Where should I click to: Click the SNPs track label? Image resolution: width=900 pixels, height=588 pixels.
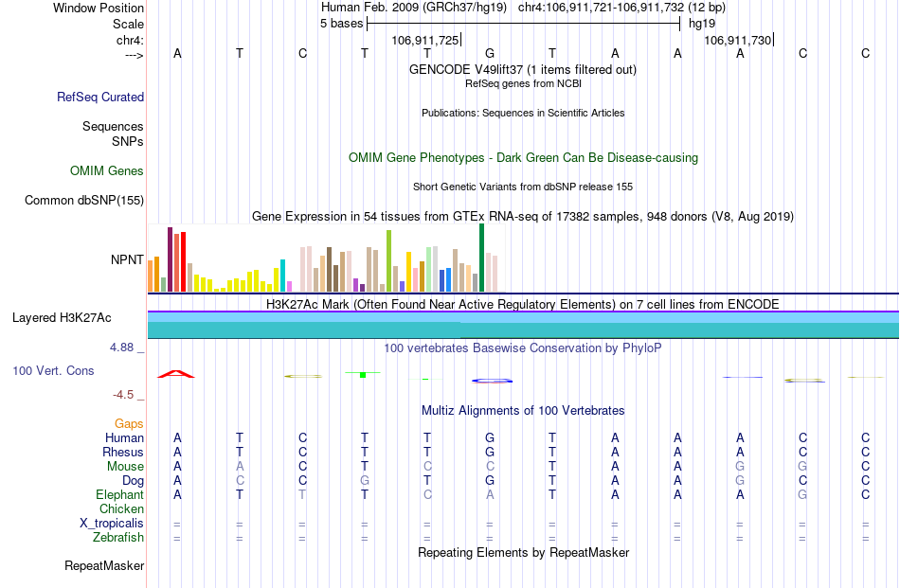(x=128, y=141)
